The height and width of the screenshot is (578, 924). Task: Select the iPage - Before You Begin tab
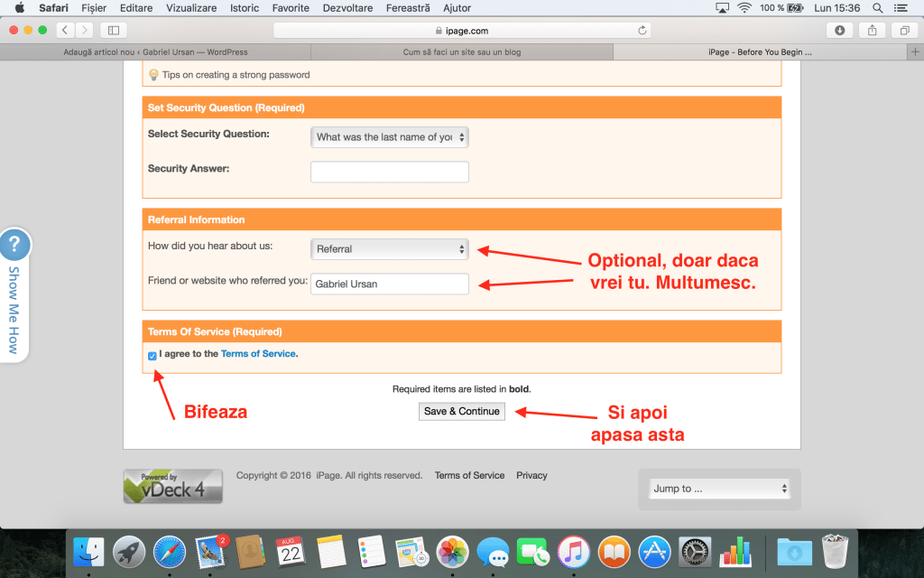[760, 51]
